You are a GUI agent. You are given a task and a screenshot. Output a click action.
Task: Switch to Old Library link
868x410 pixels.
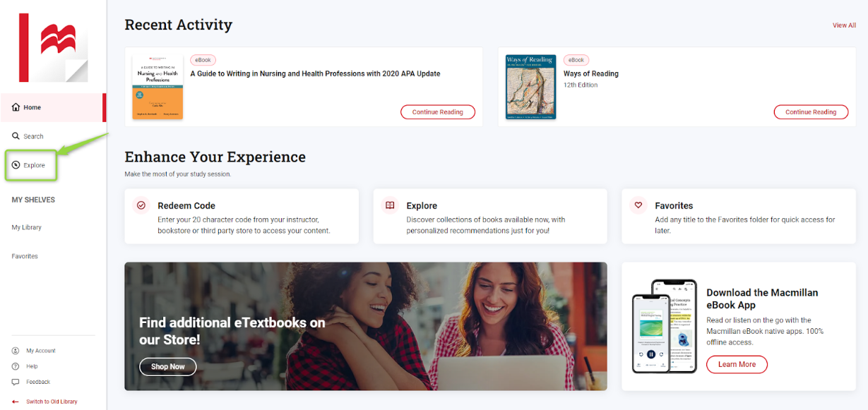(x=52, y=402)
